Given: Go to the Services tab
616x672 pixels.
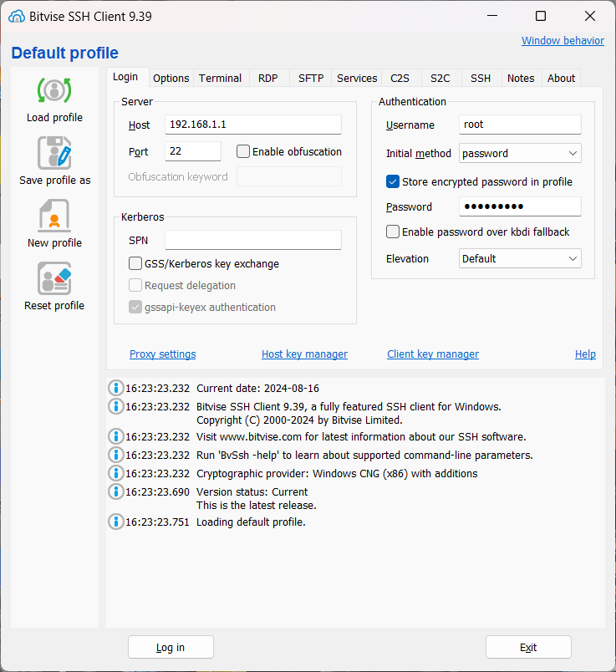Looking at the screenshot, I should click(357, 79).
